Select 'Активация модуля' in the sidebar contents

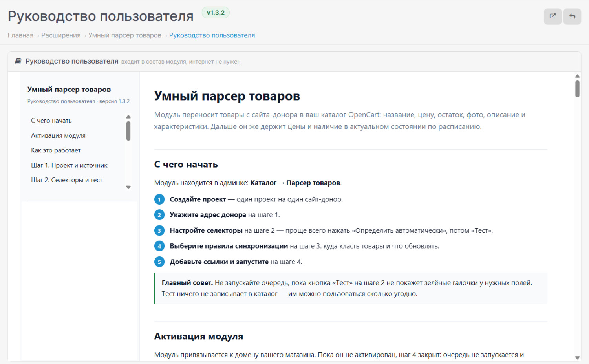(58, 135)
